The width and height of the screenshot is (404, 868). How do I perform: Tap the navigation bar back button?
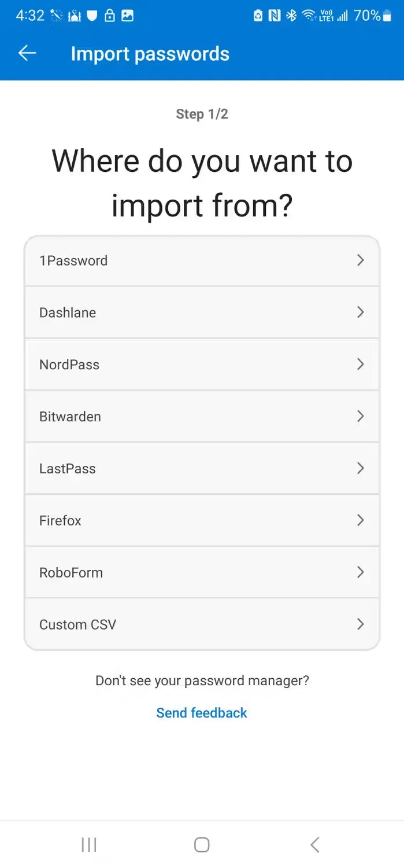(x=314, y=844)
